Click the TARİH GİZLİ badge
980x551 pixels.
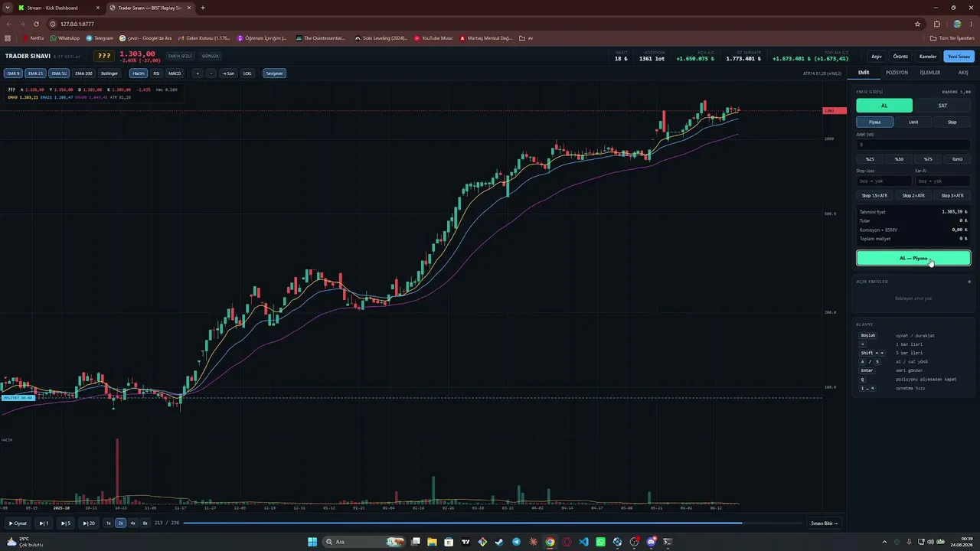[x=180, y=56]
